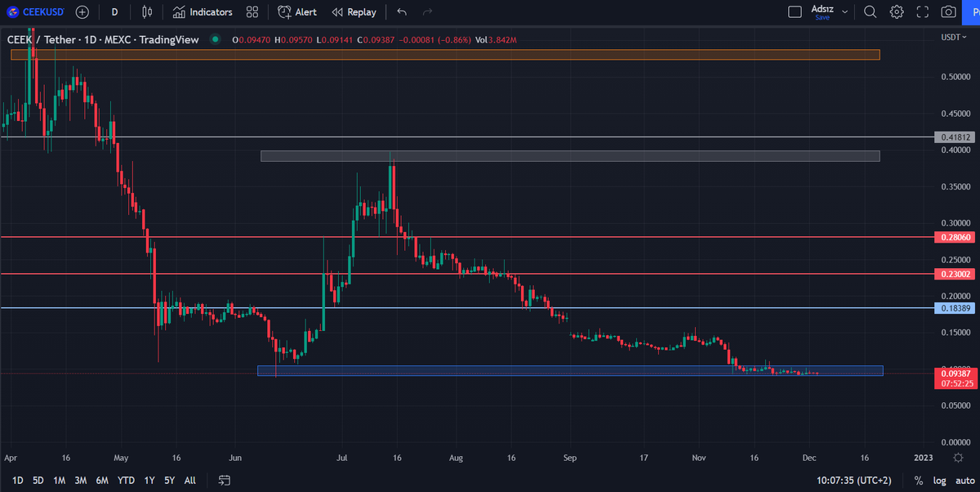Click the 0.50000 price scale label
Screen dimensions: 980x492
955,77
